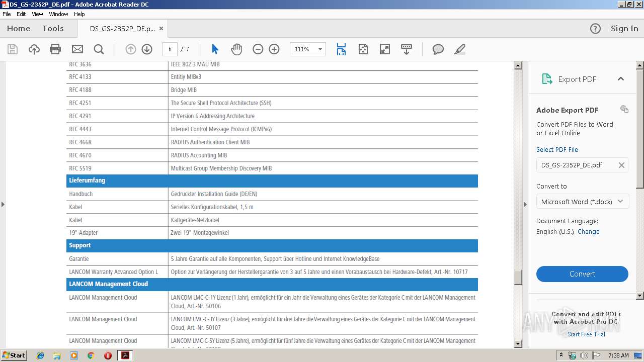Open the Window menu

tap(58, 14)
